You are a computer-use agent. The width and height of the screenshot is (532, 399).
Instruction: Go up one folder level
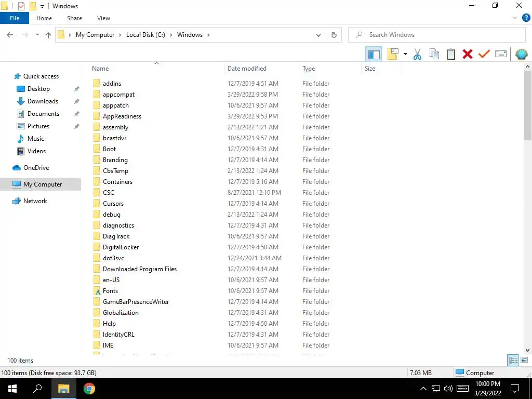(48, 35)
